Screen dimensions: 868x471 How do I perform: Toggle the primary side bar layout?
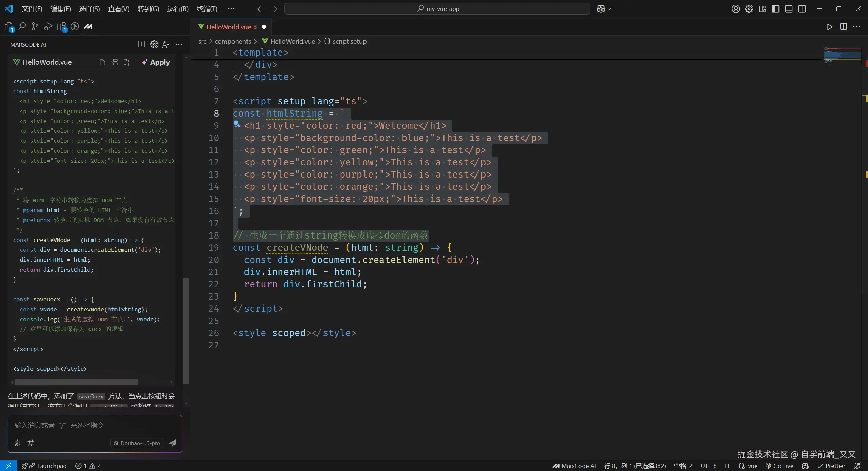(775, 9)
